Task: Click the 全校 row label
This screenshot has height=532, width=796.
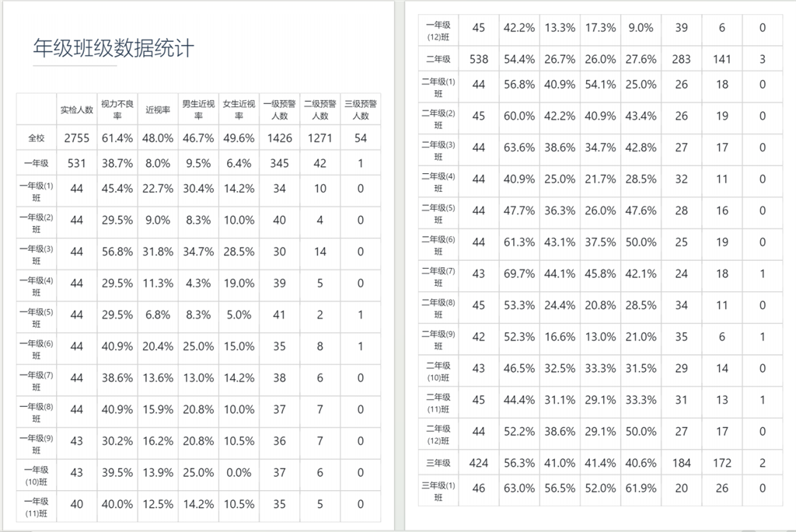Action: coord(36,138)
